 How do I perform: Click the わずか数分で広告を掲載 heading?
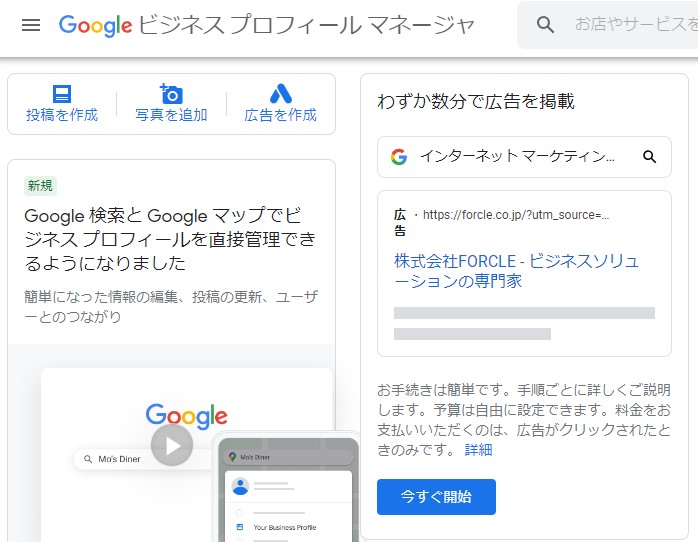point(476,101)
